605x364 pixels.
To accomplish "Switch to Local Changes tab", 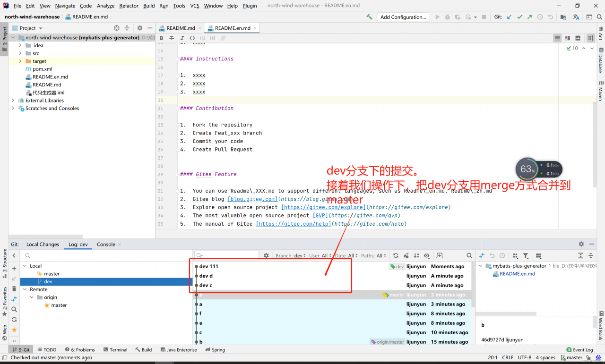I will (x=43, y=245).
